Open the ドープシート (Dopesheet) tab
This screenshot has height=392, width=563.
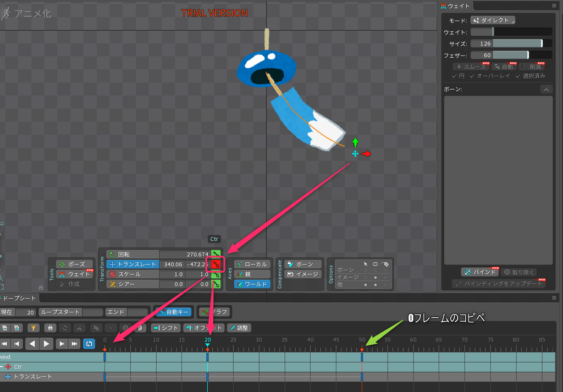[18, 299]
